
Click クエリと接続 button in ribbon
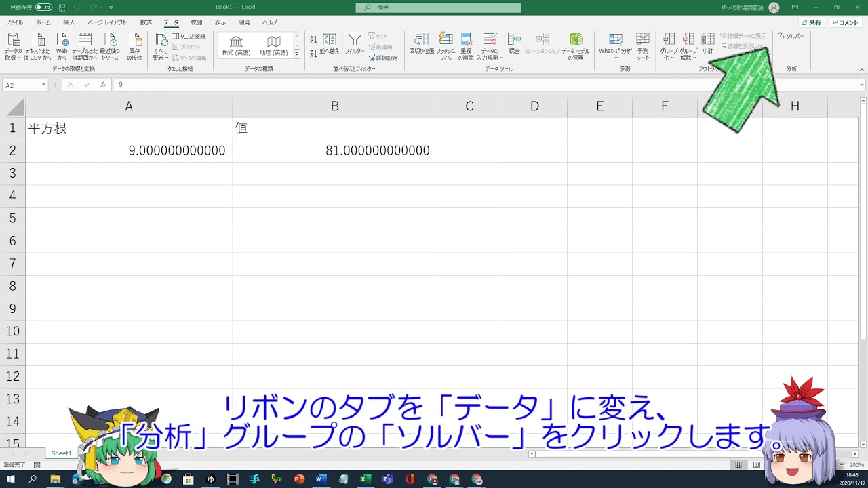tap(189, 37)
